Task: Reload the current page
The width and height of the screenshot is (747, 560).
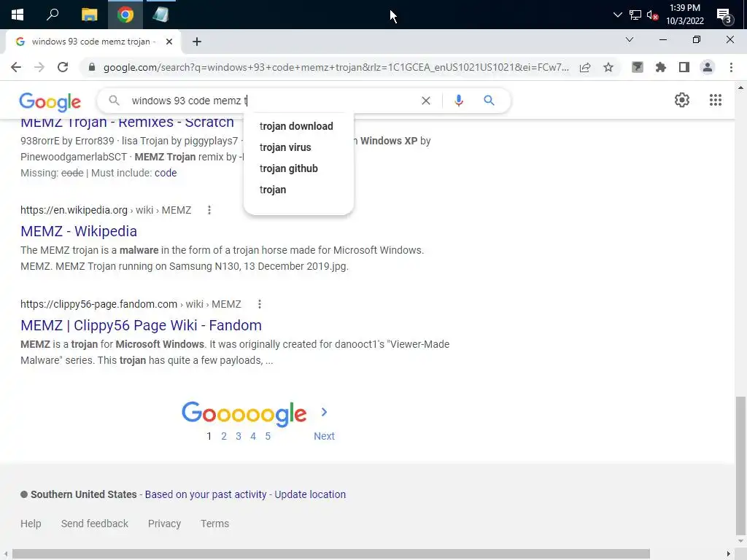Action: (x=63, y=67)
